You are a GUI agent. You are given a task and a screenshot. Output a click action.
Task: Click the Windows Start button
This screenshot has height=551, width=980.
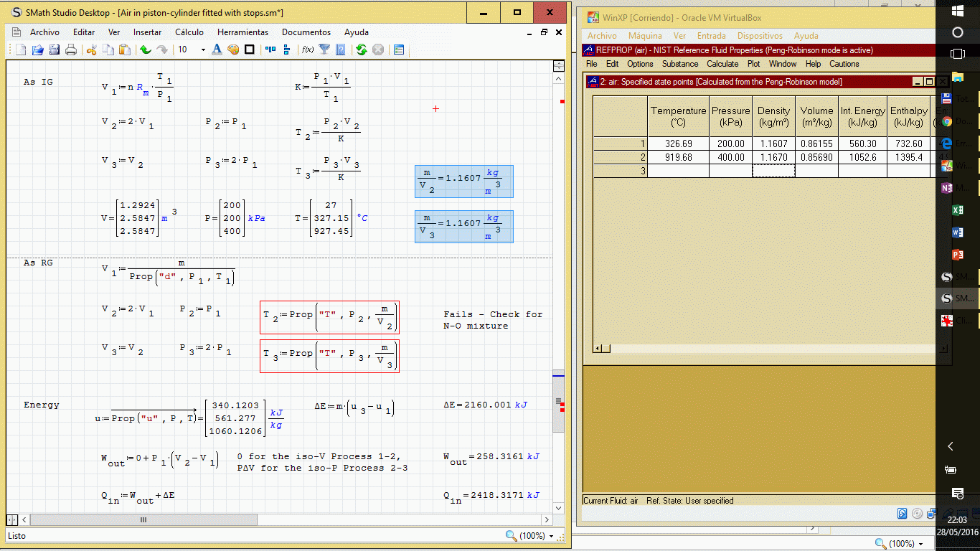point(957,11)
